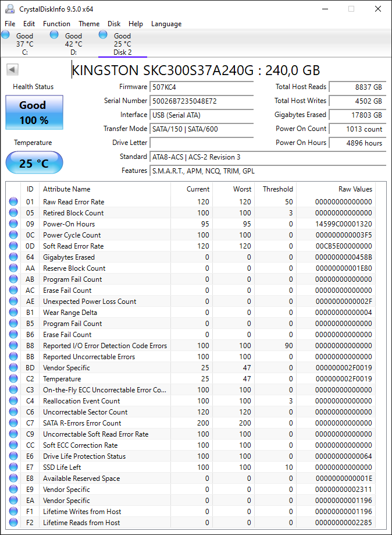Viewport: 392px width, 535px height.
Task: Open the File menu
Action: tap(10, 24)
